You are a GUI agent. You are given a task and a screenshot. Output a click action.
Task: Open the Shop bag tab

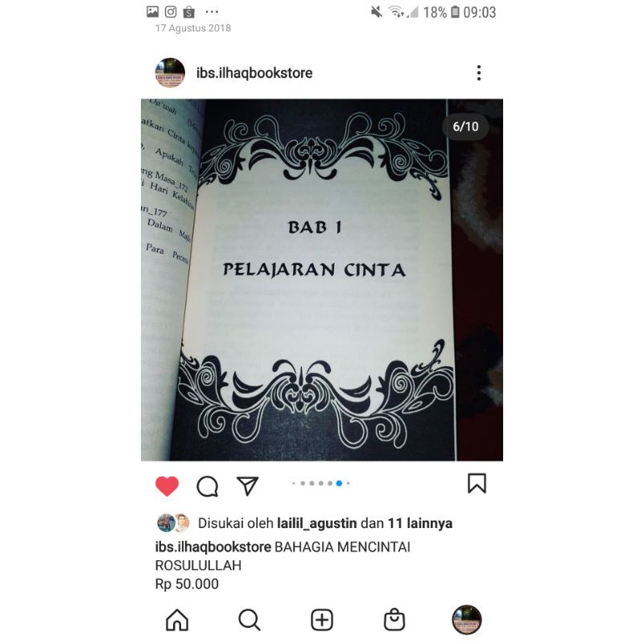click(x=394, y=619)
